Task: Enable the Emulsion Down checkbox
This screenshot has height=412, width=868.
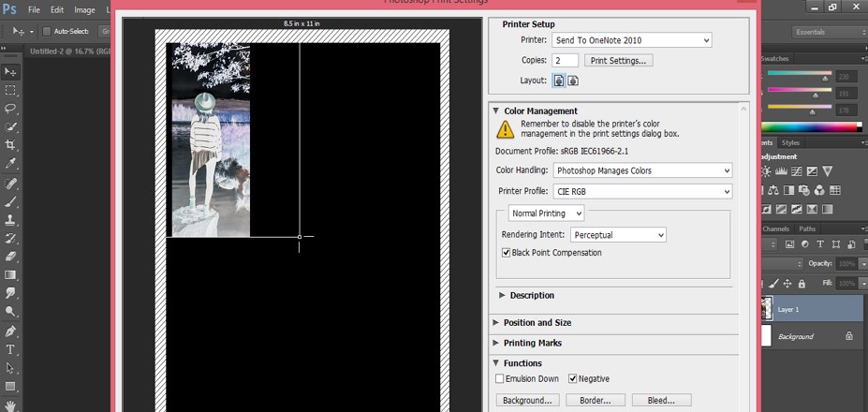Action: [x=500, y=379]
